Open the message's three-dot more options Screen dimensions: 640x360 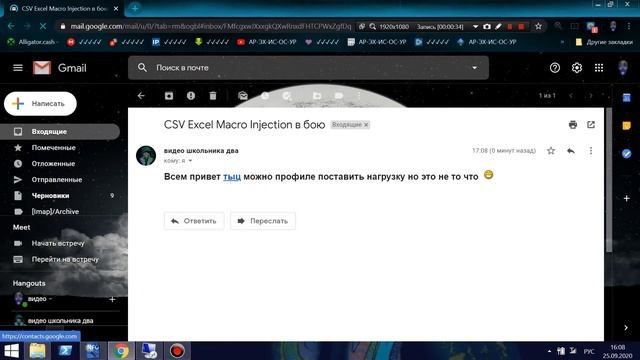pyautogui.click(x=591, y=151)
